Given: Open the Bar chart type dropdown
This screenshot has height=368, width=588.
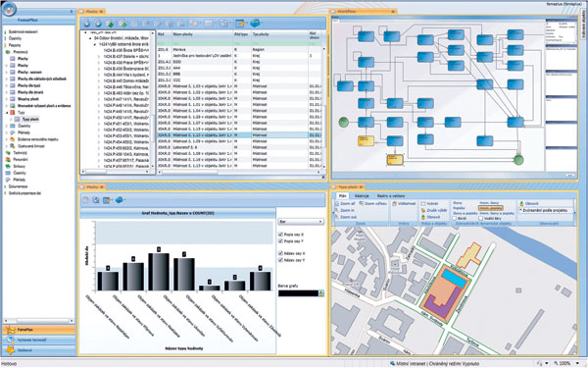Looking at the screenshot, I should (x=301, y=222).
